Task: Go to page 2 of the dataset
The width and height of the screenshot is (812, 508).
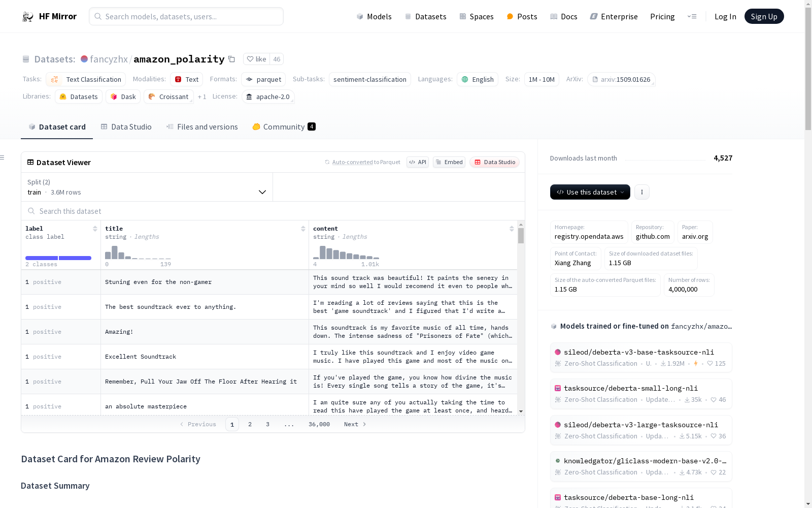Action: click(x=250, y=424)
